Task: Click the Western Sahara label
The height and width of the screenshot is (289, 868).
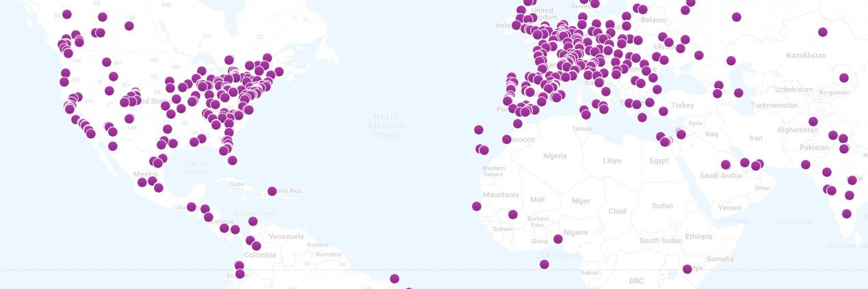Action: (x=493, y=171)
